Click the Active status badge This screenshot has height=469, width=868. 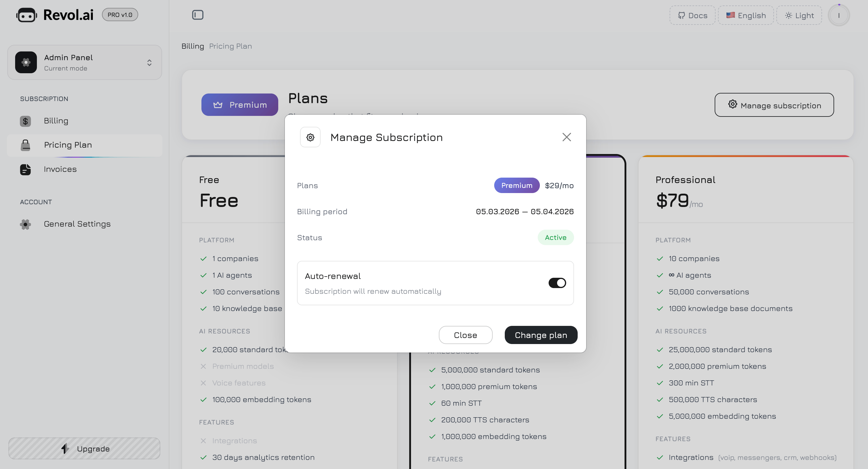(x=556, y=237)
